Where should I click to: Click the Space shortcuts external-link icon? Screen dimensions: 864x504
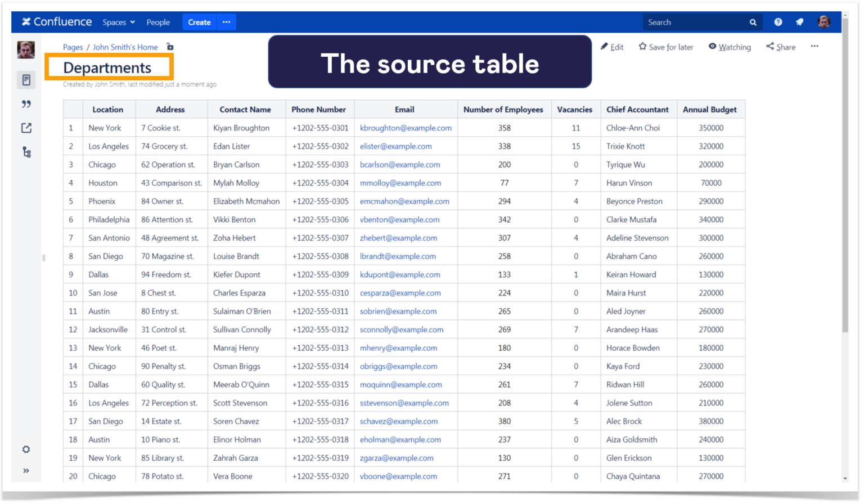(26, 128)
